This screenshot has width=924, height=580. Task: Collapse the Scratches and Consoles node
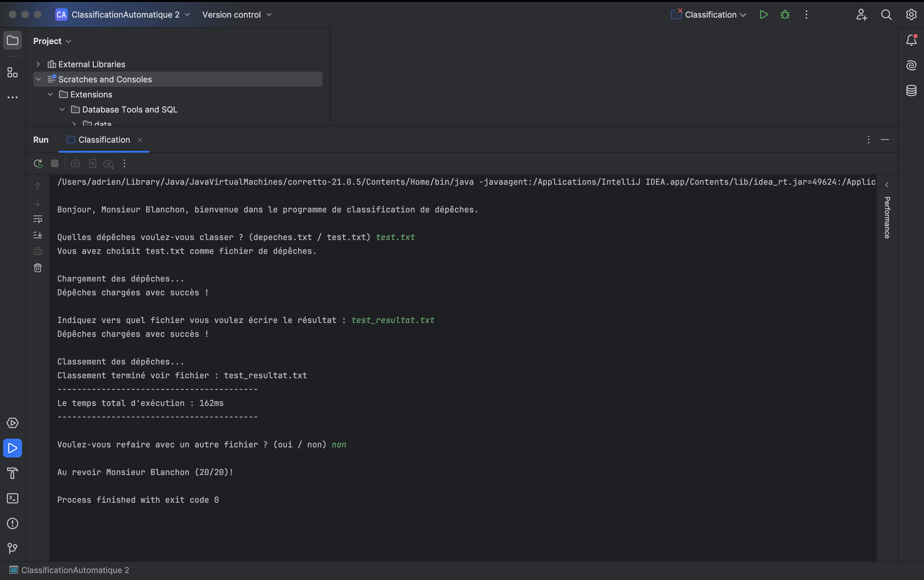click(x=38, y=79)
